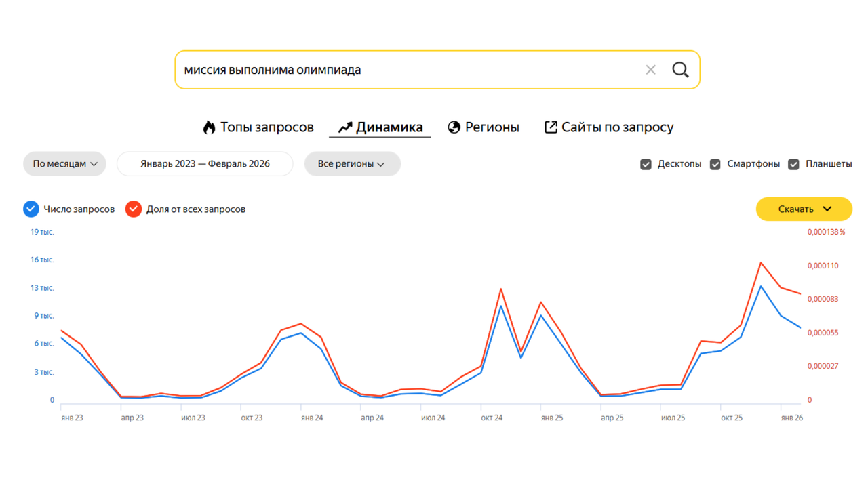This screenshot has height=488, width=868.
Task: Open the По месяцам grouping dropdown
Action: (x=64, y=164)
